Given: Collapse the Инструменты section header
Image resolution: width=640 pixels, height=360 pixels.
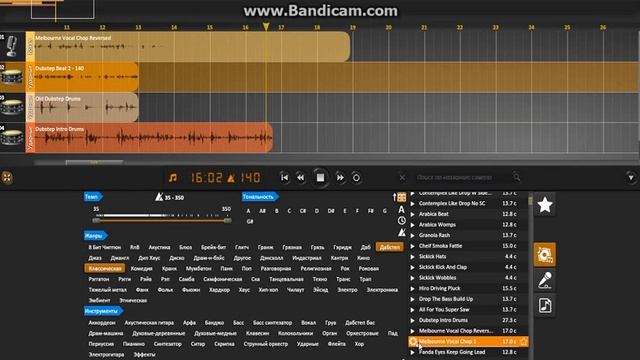Looking at the screenshot, I should coord(103,311).
